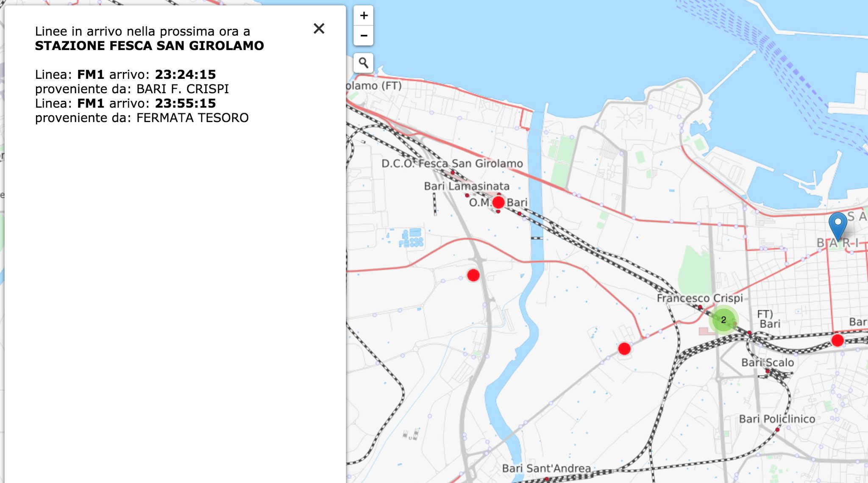Zoom in the map with plus button

364,16
